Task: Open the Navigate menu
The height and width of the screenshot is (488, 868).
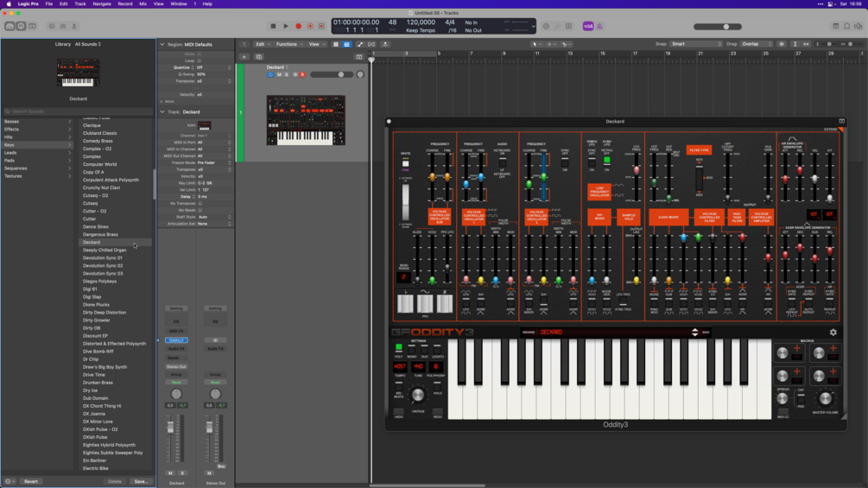Action: click(101, 3)
